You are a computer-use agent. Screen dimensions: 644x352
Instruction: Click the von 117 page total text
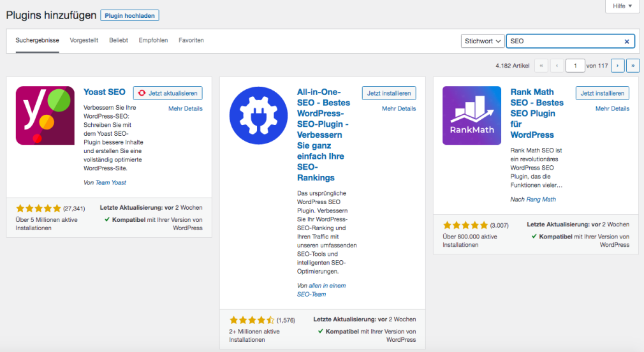point(597,66)
